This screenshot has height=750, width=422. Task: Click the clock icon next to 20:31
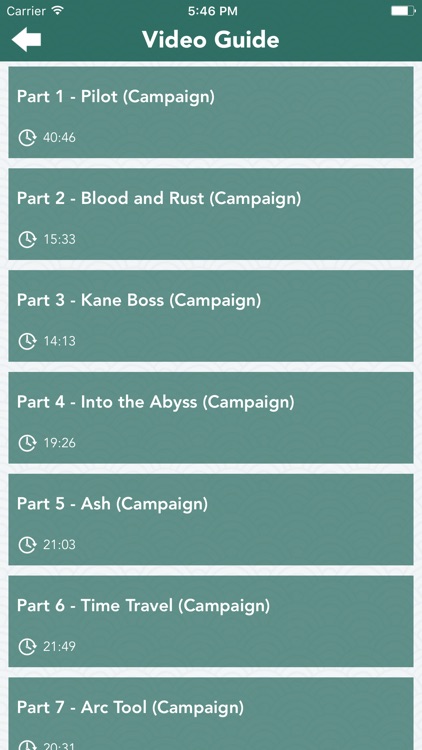[x=27, y=745]
